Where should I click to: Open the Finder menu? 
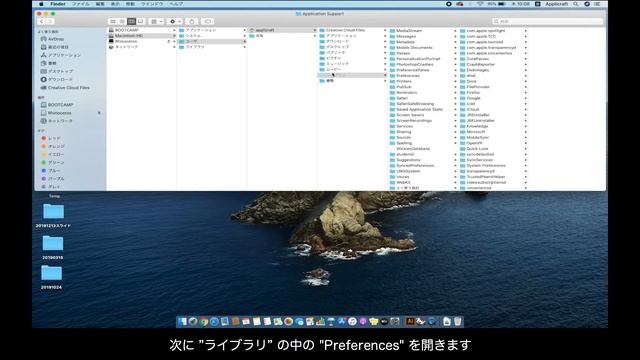[x=58, y=4]
